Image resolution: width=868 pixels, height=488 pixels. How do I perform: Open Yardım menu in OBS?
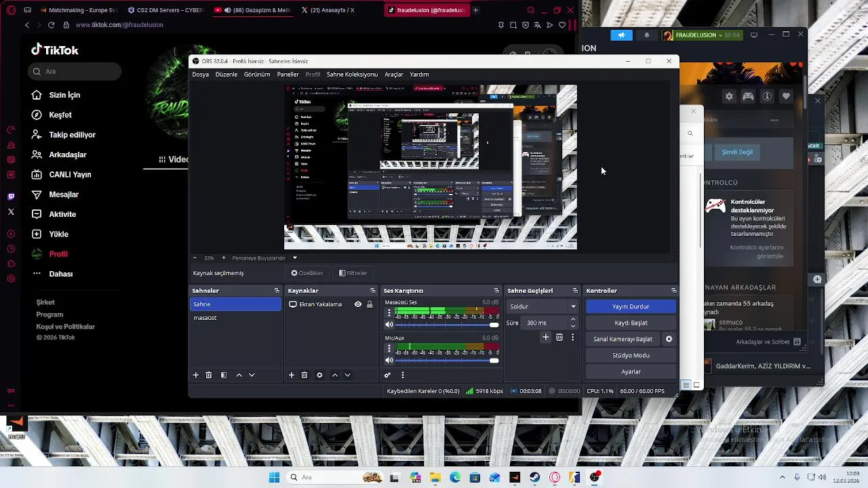pyautogui.click(x=419, y=75)
